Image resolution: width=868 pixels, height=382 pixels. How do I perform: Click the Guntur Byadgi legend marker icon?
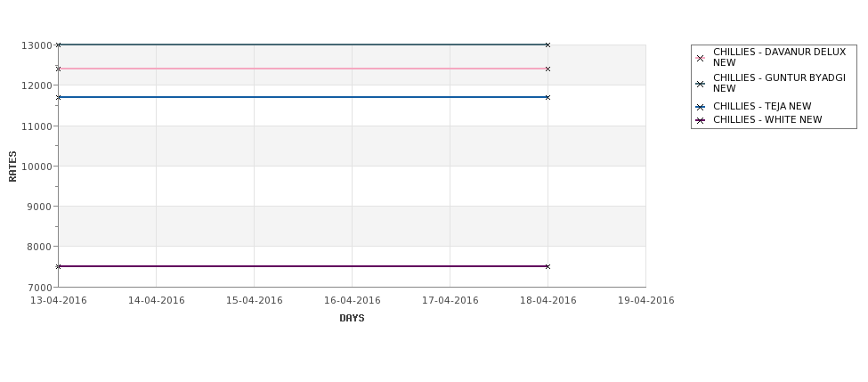click(700, 85)
